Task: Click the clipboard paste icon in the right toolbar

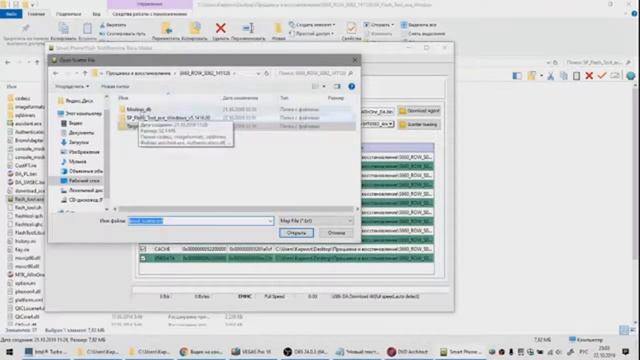Action: 576,76
